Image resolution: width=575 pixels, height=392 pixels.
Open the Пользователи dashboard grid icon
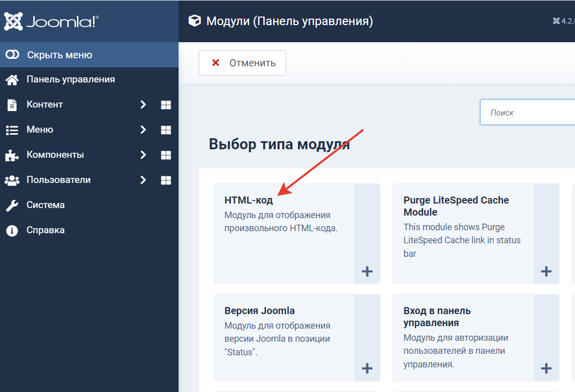coord(166,180)
